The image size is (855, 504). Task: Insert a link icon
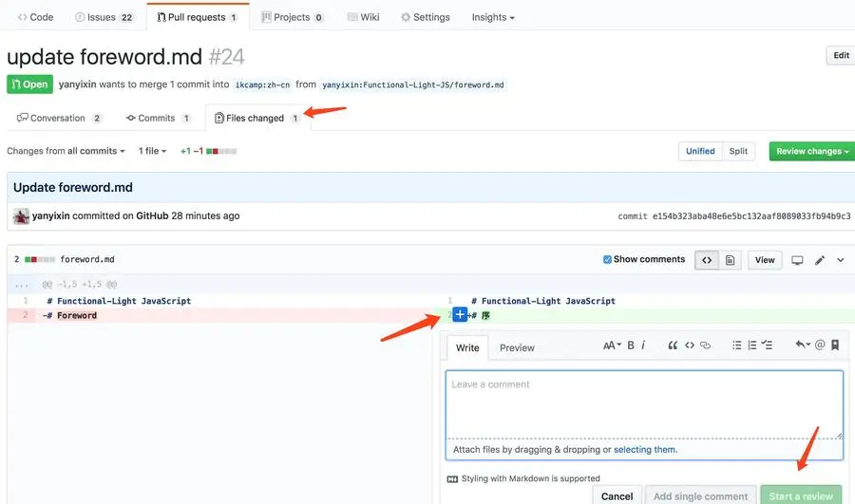(x=705, y=345)
